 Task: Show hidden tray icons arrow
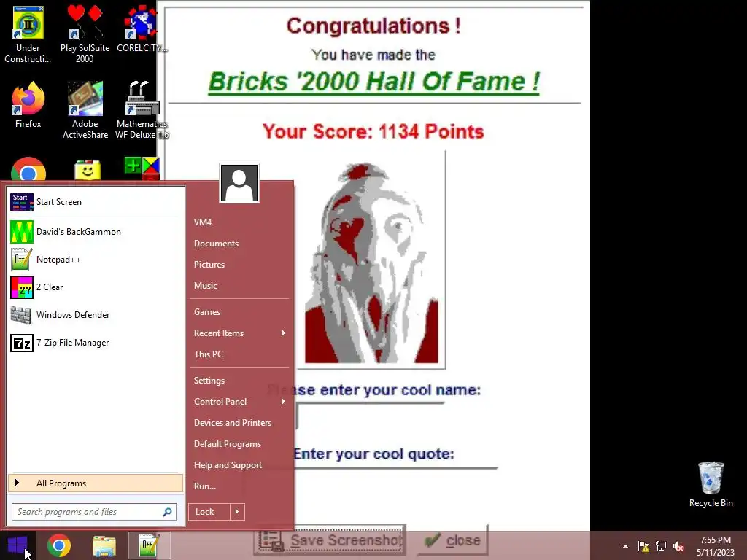pos(625,546)
